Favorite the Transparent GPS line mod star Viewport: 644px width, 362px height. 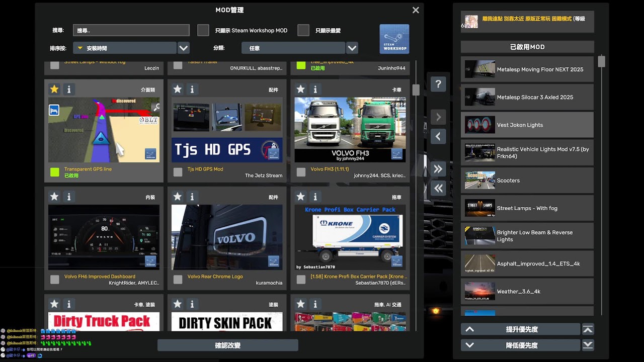54,89
